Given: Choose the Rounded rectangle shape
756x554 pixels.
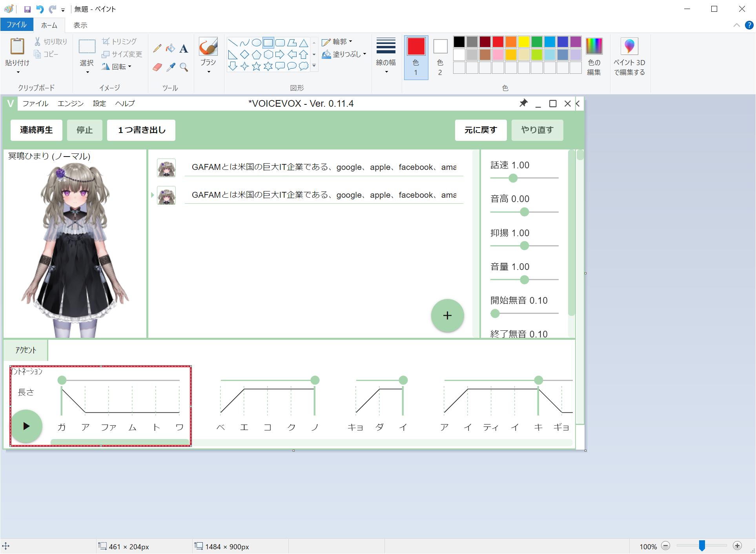Looking at the screenshot, I should click(x=280, y=43).
